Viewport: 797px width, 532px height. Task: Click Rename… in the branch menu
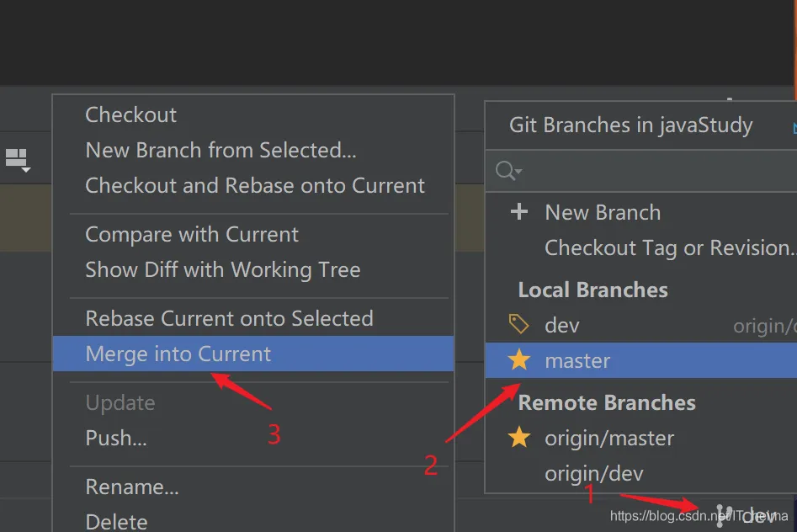131,487
